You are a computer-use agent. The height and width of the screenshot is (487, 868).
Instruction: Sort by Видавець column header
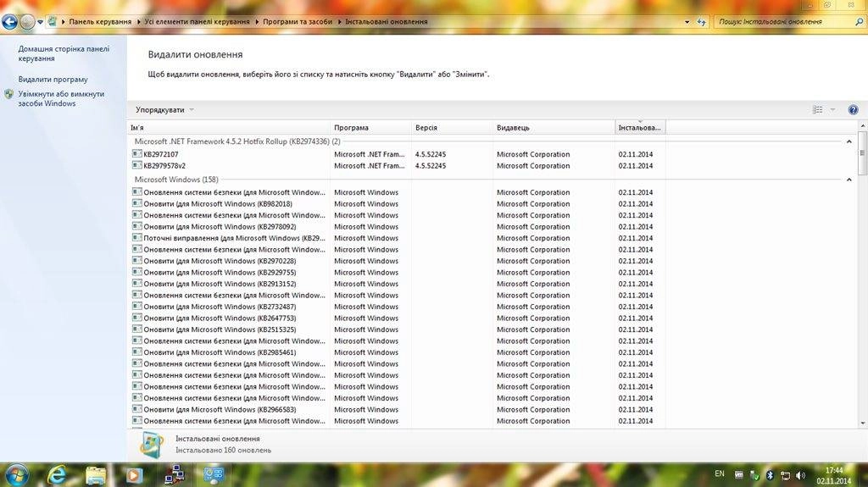click(554, 128)
